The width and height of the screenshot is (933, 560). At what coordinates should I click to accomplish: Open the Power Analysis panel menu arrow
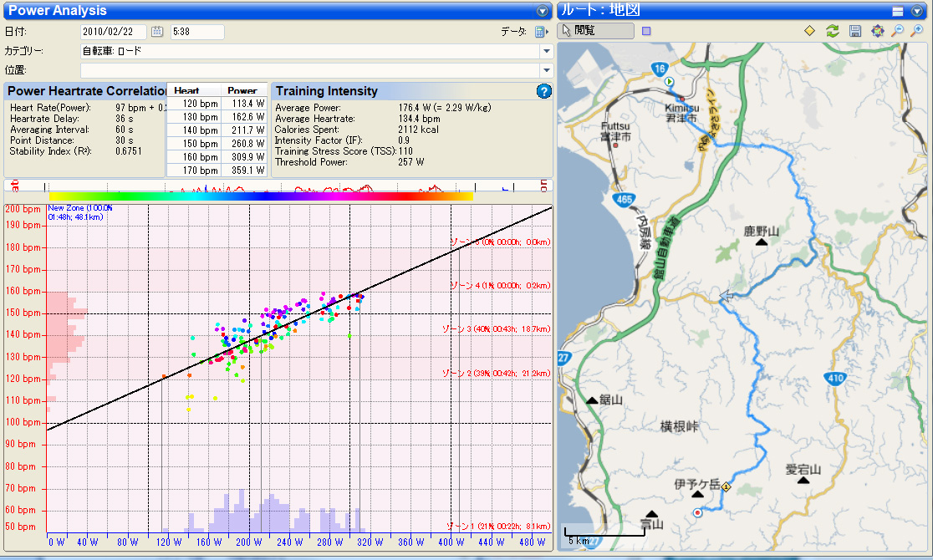tap(542, 11)
